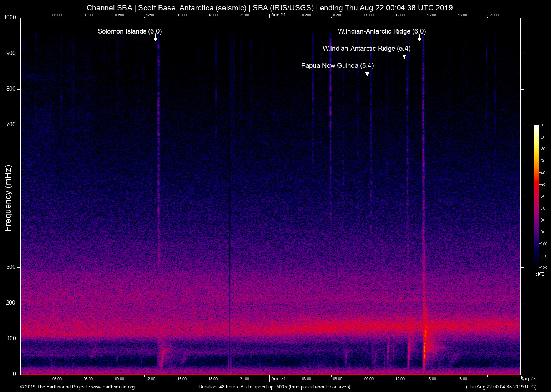Open the www.earthsound.org link
The width and height of the screenshot is (551, 392).
pyautogui.click(x=113, y=387)
